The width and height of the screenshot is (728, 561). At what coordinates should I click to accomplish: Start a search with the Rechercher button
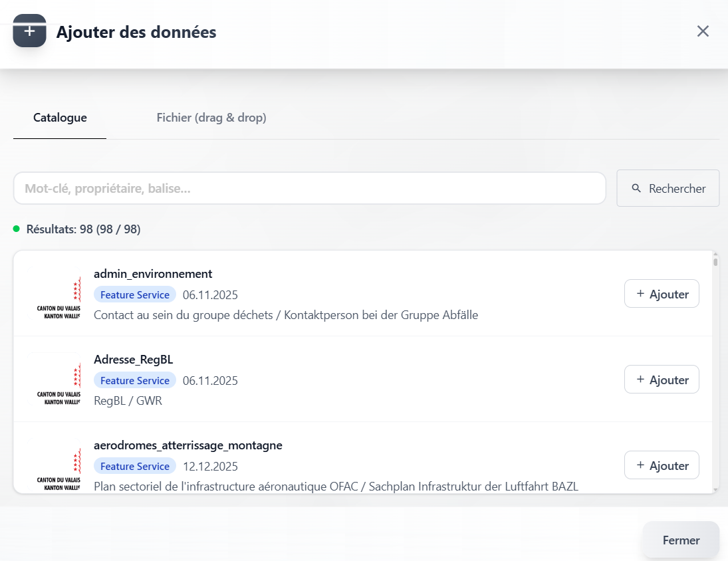pos(667,188)
